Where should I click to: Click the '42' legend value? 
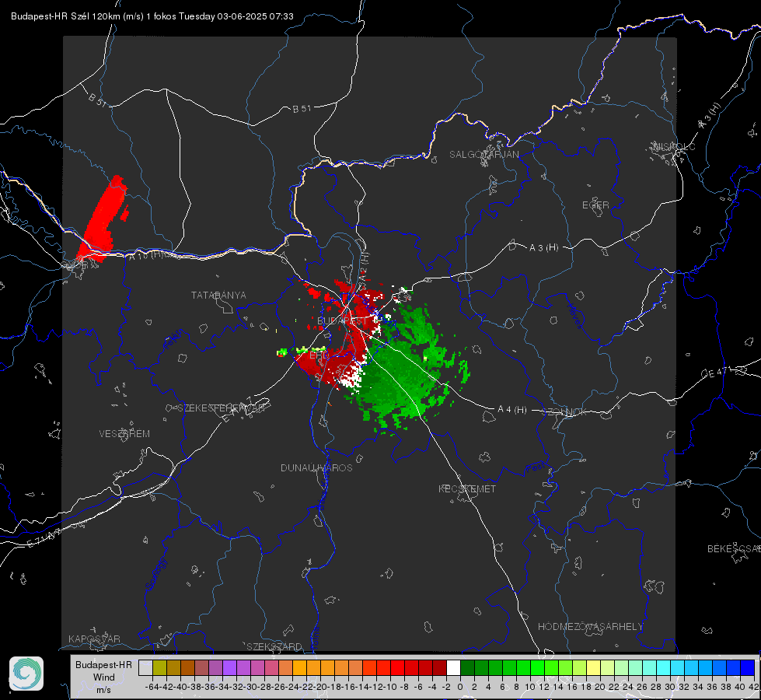pos(754,687)
